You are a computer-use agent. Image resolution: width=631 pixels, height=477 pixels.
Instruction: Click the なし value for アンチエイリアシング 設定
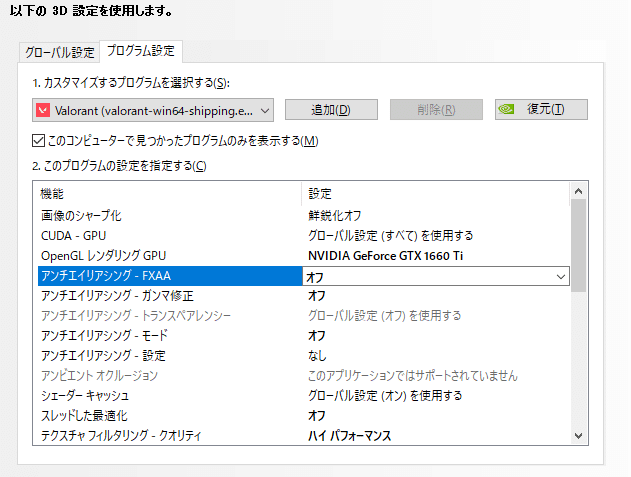317,356
